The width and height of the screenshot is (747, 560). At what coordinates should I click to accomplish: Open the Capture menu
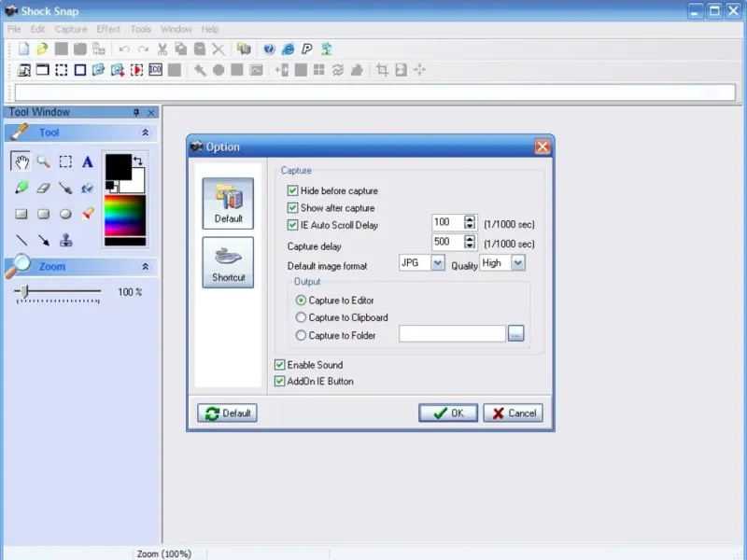(71, 29)
